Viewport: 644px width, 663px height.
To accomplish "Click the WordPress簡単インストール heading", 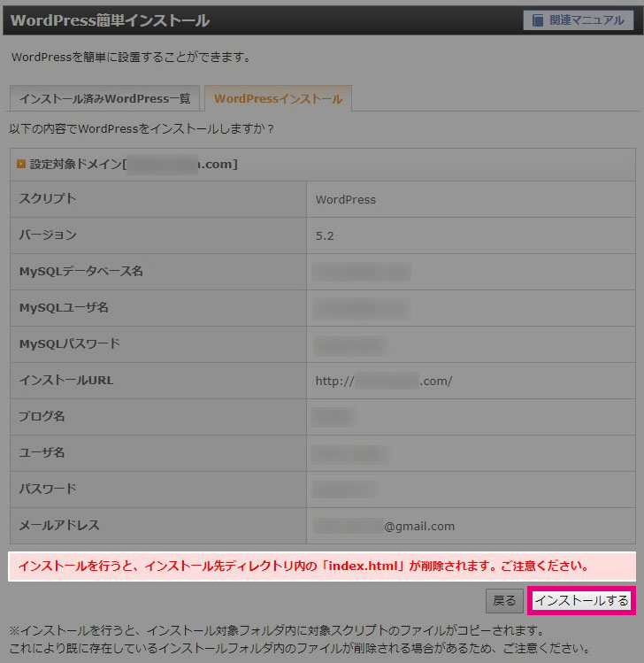I will pos(110,20).
